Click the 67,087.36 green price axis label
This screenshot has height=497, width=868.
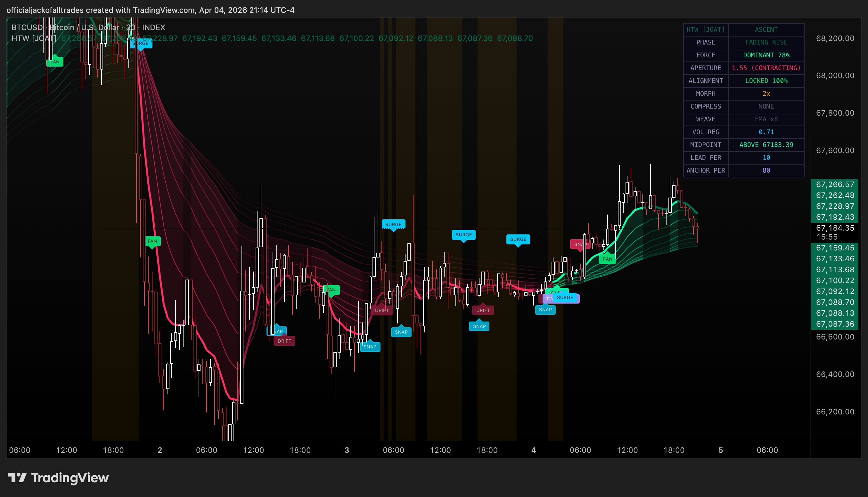pyautogui.click(x=835, y=324)
